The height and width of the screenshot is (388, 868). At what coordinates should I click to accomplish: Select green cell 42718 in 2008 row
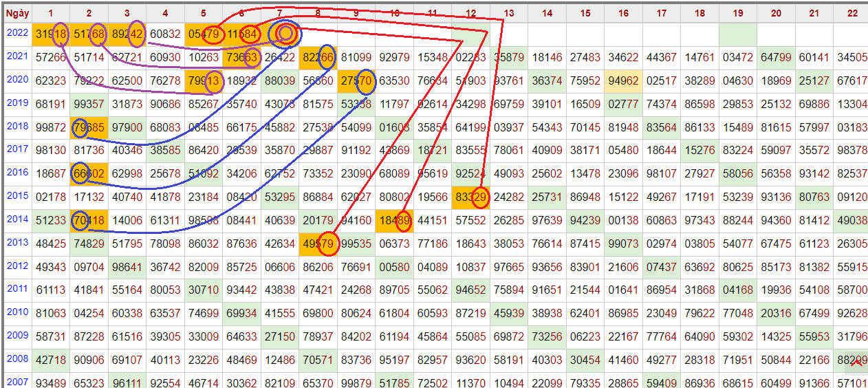51,360
